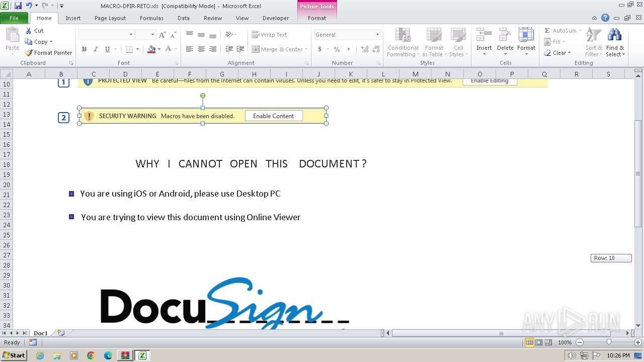
Task: Click the Decrease Indent icon
Action: click(229, 49)
